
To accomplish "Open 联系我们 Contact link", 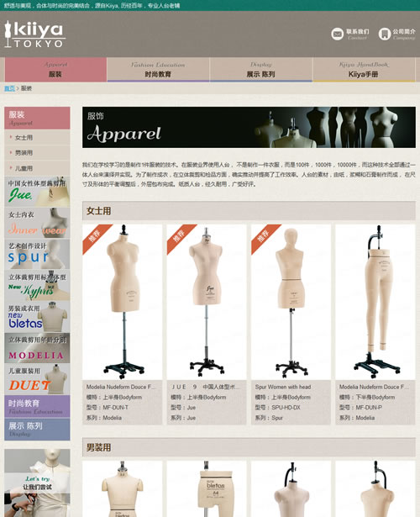I will [x=357, y=34].
